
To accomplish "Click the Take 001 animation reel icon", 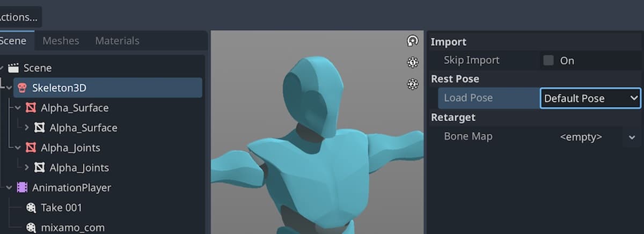I will point(31,208).
